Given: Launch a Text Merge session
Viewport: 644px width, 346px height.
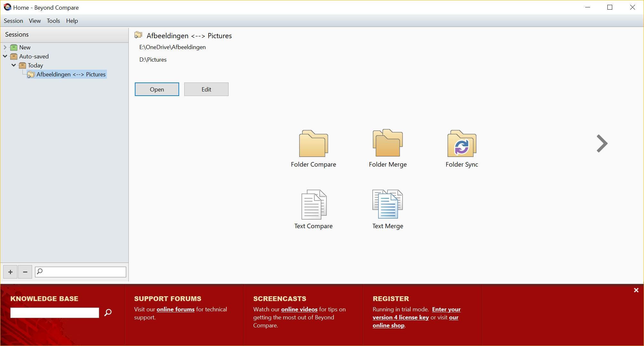Looking at the screenshot, I should click(x=387, y=210).
